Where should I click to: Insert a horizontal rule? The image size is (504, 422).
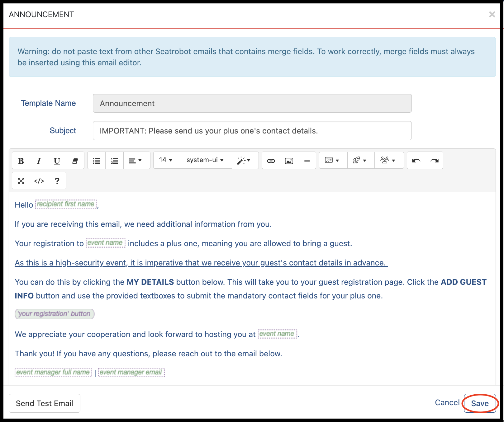click(307, 161)
